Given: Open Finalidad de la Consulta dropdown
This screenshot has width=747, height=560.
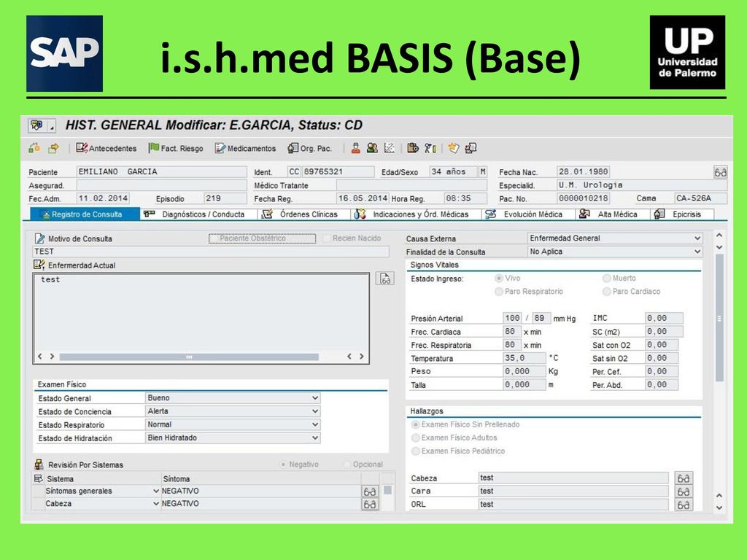Looking at the screenshot, I should pyautogui.click(x=614, y=252).
